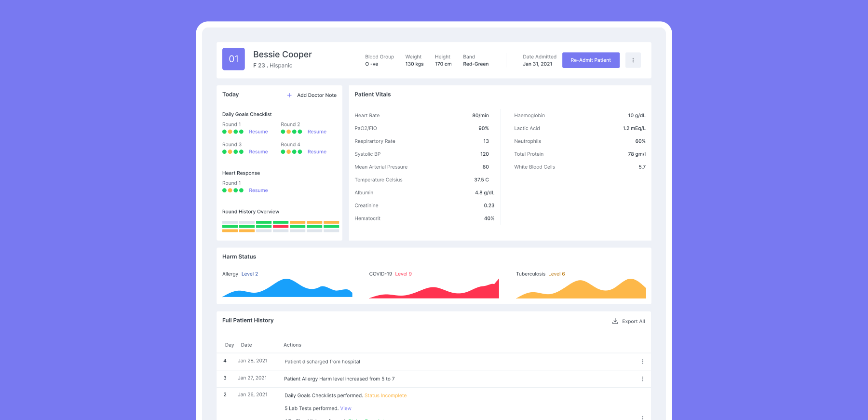Click Add Doctor Note link
This screenshot has width=868, height=420.
click(x=317, y=95)
